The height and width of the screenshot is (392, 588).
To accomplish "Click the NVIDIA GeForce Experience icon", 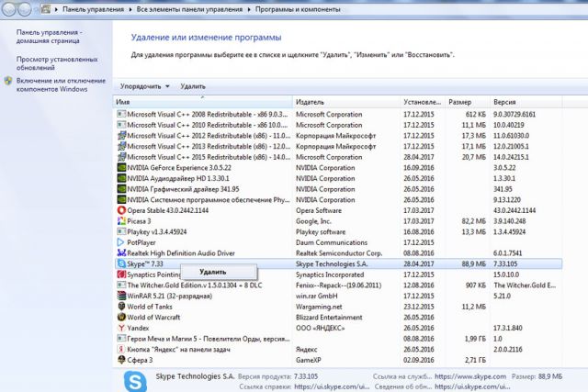I will pos(121,167).
